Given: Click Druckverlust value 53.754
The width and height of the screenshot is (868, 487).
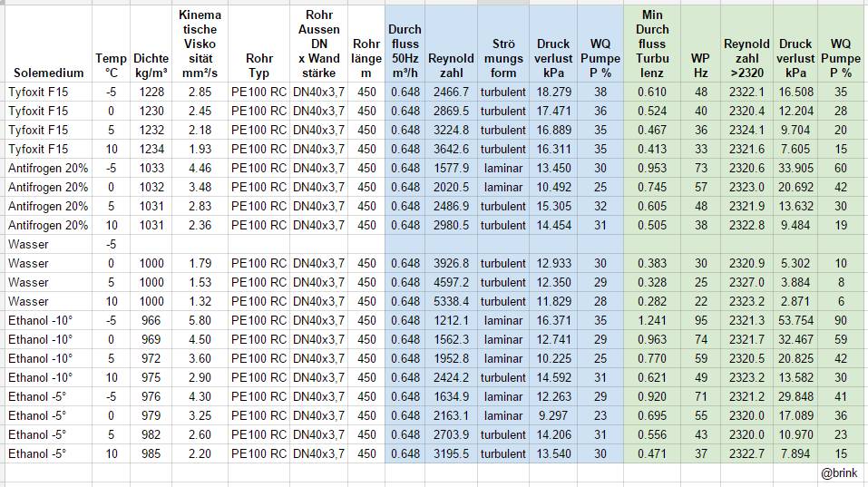Looking at the screenshot, I should pyautogui.click(x=796, y=320).
